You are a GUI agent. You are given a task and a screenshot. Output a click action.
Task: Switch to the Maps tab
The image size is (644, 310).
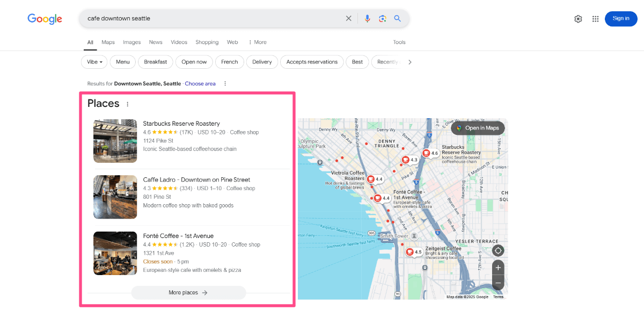pos(108,42)
